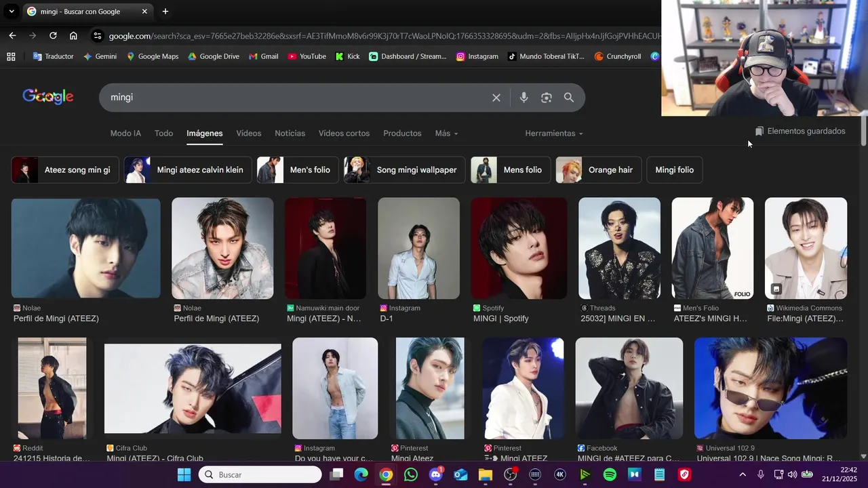868x488 pixels.
Task: Open the Threads image result thumbnail
Action: pyautogui.click(x=619, y=248)
